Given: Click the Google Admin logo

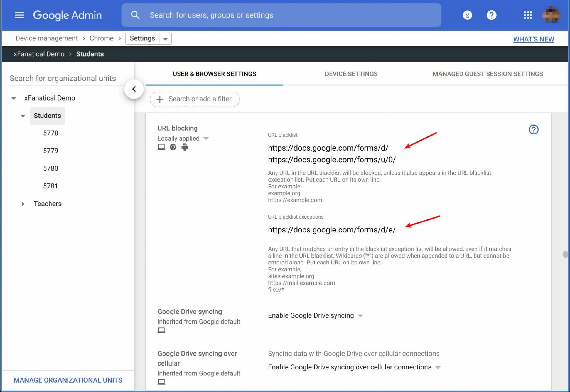Looking at the screenshot, I should coord(67,15).
